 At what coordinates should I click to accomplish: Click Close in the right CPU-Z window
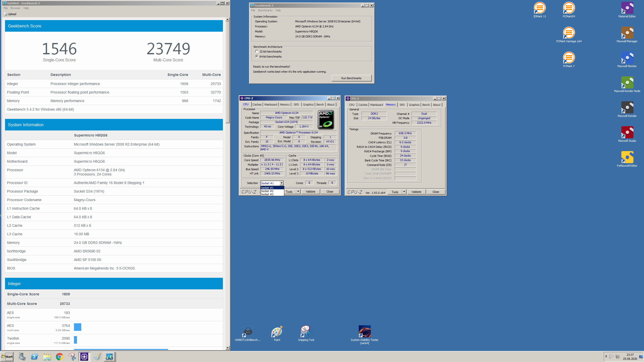[x=435, y=192]
